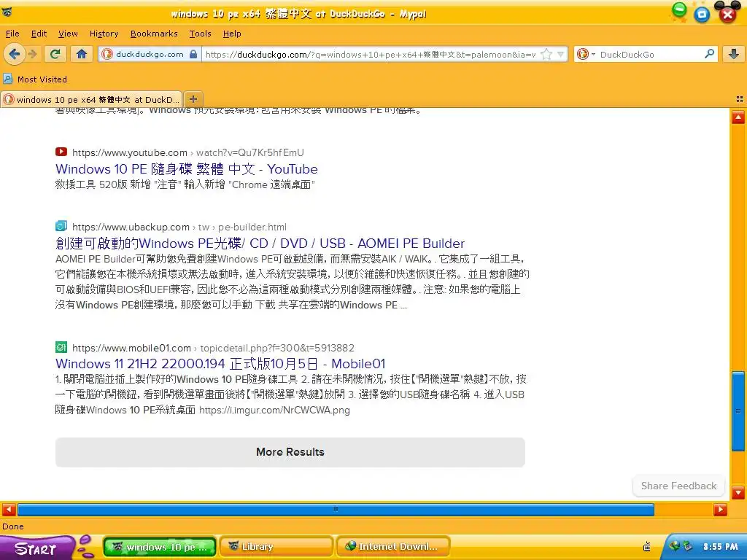Click the grip icon left of system tray
Viewport: 747px width, 560px height.
646,546
